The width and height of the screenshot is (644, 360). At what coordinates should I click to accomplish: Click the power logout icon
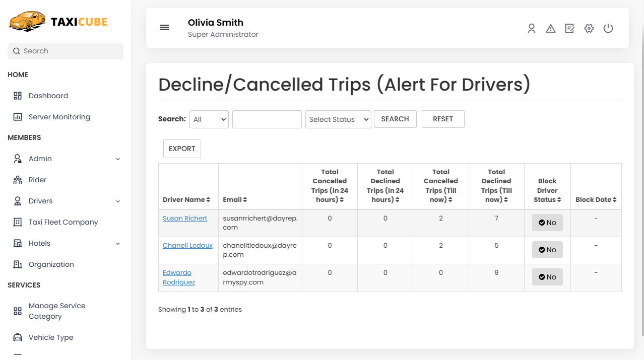608,29
